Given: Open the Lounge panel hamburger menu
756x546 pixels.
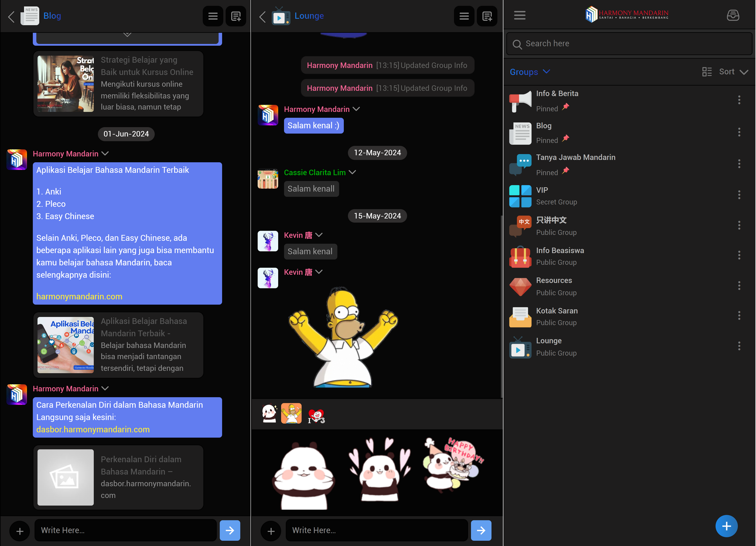Looking at the screenshot, I should 464,16.
